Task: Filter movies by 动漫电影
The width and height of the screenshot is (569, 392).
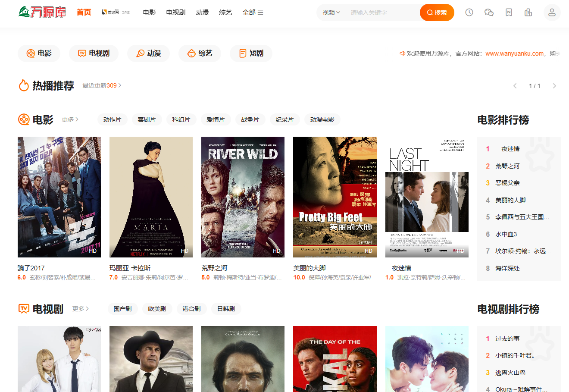Action: pos(322,119)
